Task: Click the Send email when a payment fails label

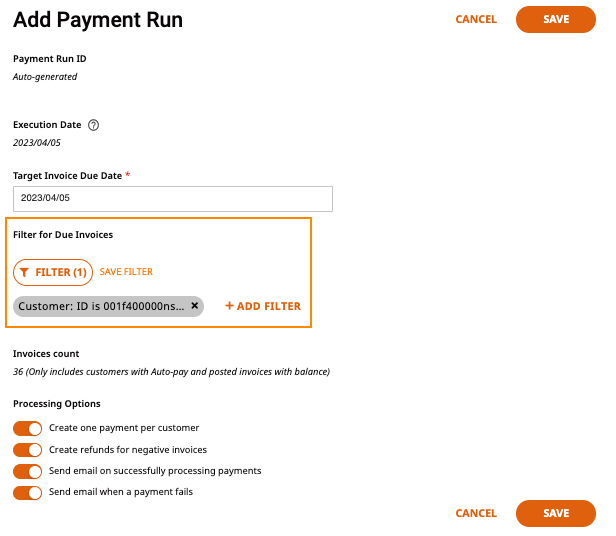Action: [x=121, y=492]
